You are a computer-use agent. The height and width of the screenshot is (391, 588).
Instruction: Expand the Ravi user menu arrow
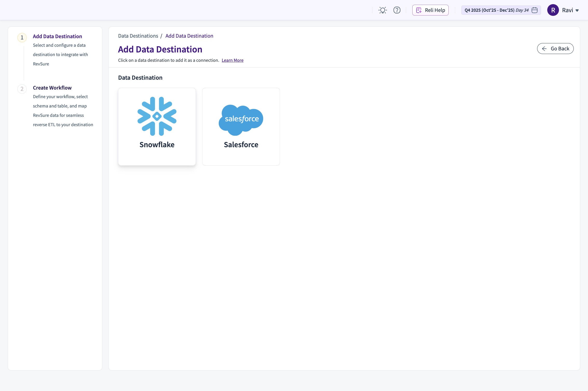(577, 10)
